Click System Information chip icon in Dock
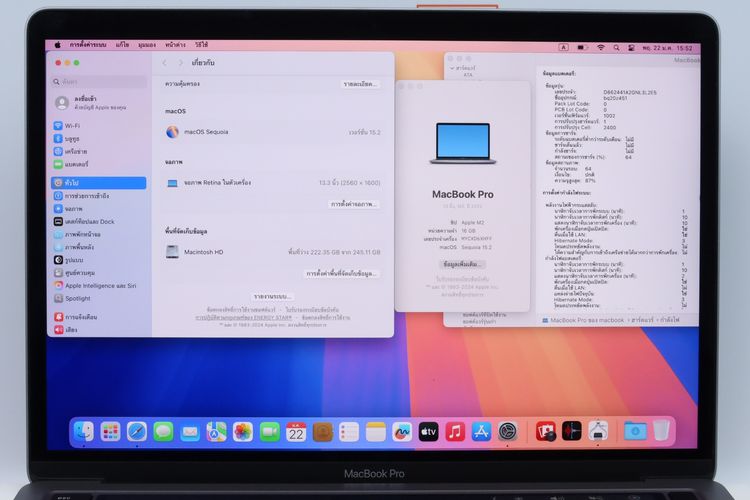The width and height of the screenshot is (750, 500). point(598,431)
